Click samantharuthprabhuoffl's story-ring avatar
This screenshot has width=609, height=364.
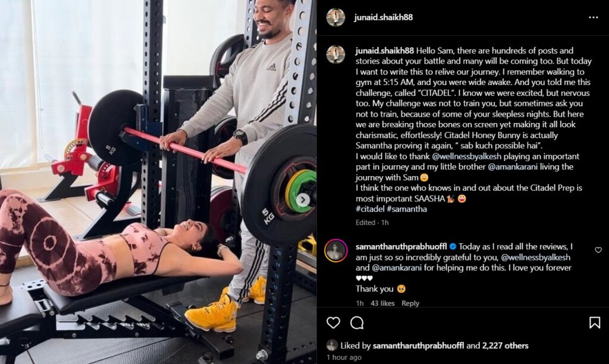[336, 250]
